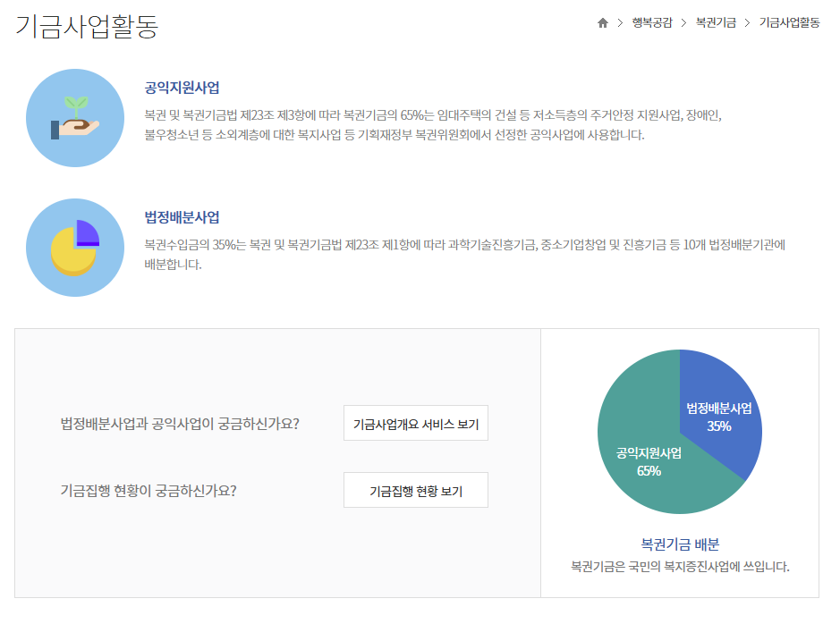
Task: Click the chevron before the 기금사업활동 breadcrumb
Action: coord(747,23)
